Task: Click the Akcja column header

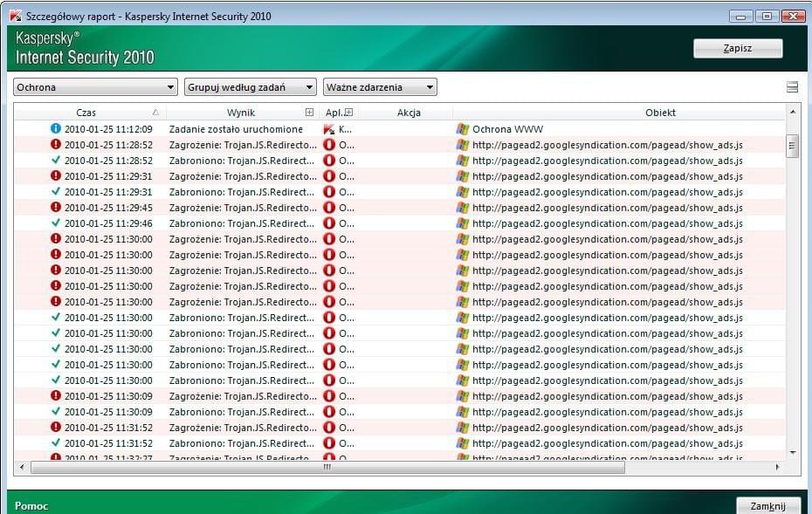Action: 409,113
